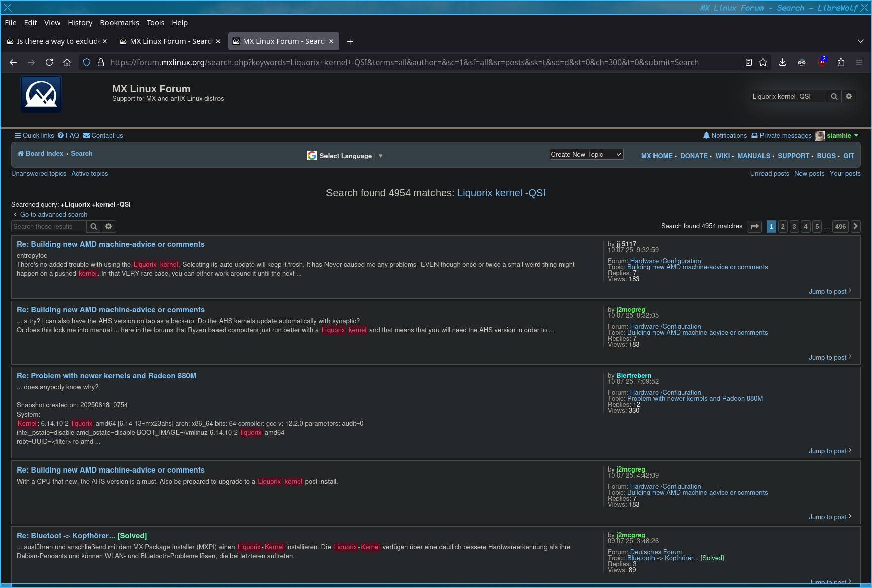Open header advanced search gear icon
This screenshot has width=872, height=588.
pyautogui.click(x=849, y=96)
